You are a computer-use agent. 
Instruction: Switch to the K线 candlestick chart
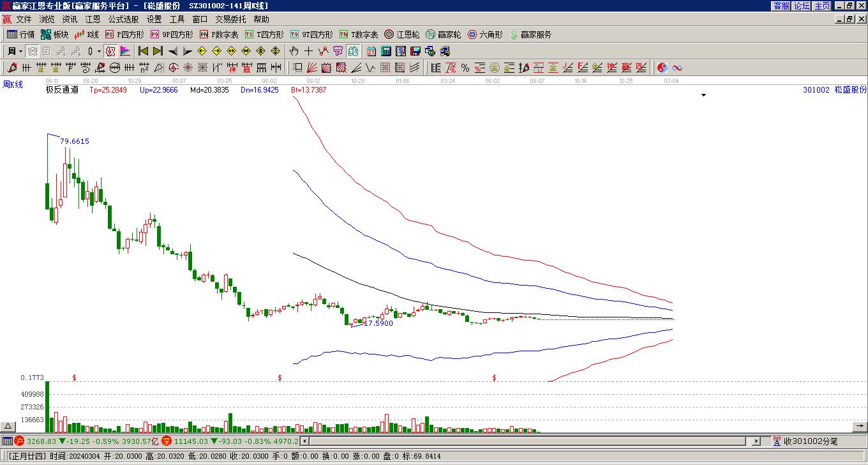(x=87, y=34)
